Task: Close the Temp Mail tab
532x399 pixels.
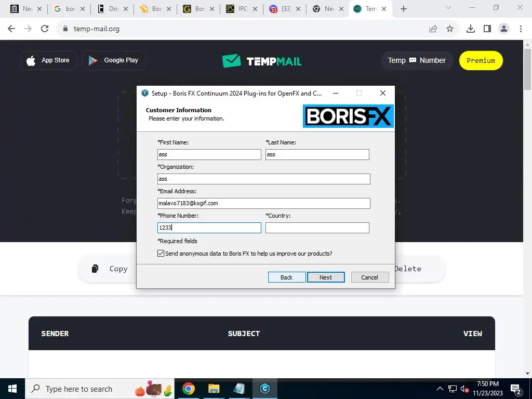Action: (384, 9)
